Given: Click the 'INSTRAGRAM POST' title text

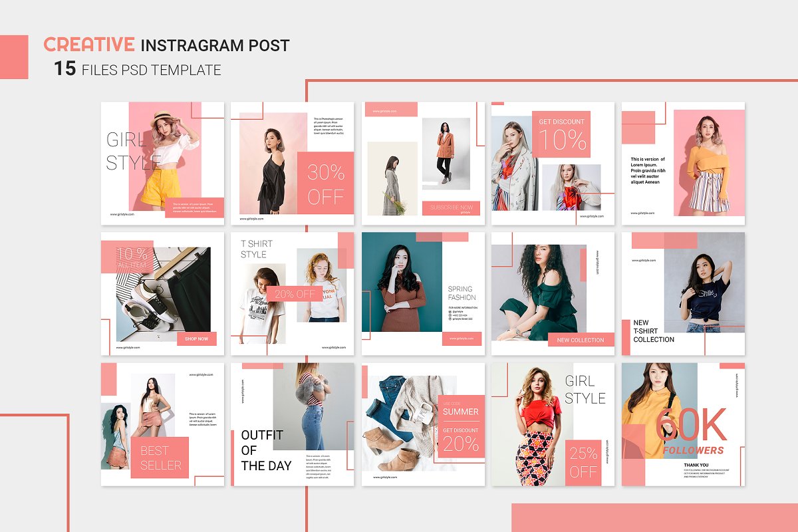Looking at the screenshot, I should point(215,46).
